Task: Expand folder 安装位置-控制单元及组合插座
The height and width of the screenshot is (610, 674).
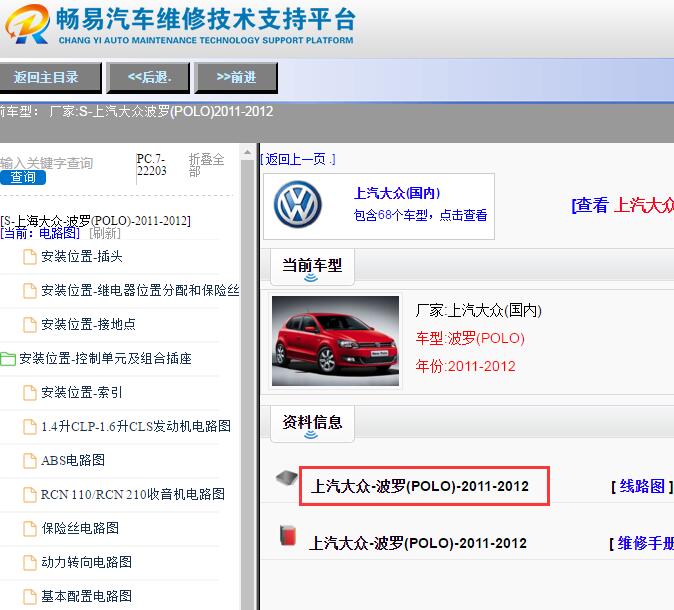Action: point(105,359)
